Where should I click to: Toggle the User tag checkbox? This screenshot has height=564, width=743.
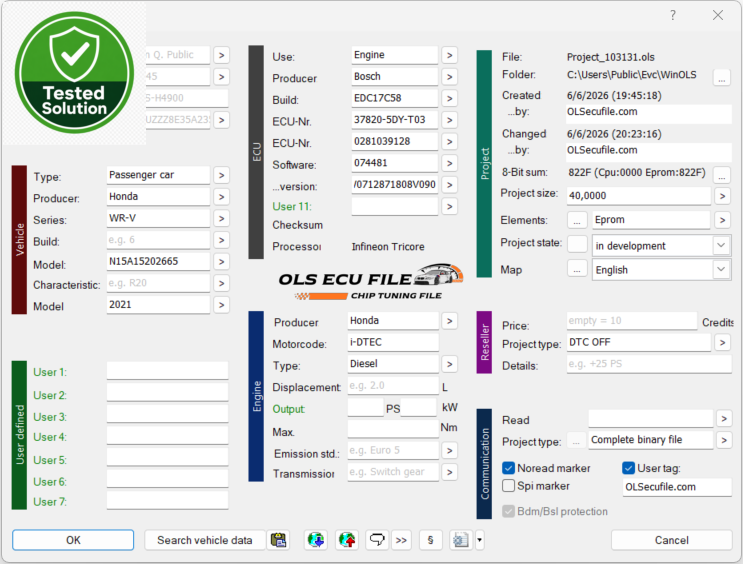(628, 468)
